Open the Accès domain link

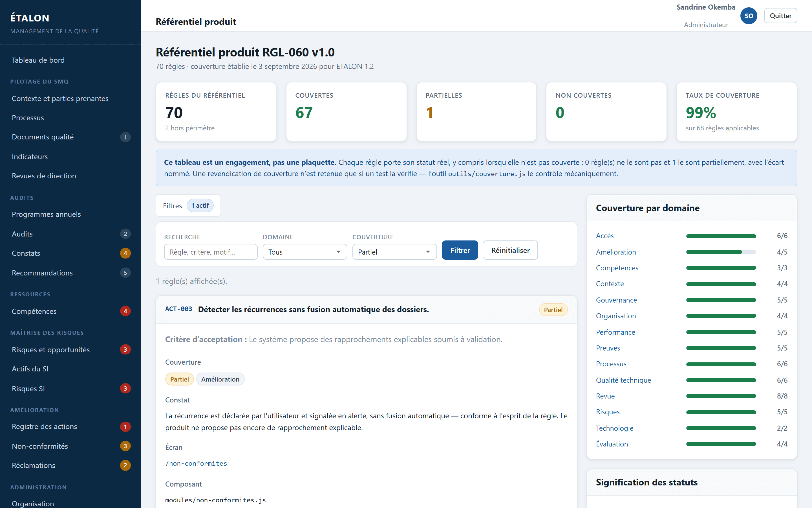(605, 236)
